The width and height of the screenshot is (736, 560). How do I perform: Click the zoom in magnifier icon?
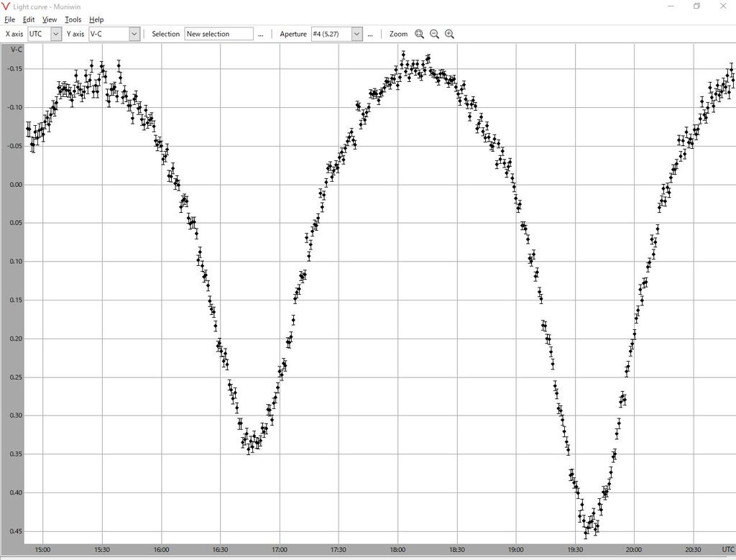pyautogui.click(x=449, y=34)
